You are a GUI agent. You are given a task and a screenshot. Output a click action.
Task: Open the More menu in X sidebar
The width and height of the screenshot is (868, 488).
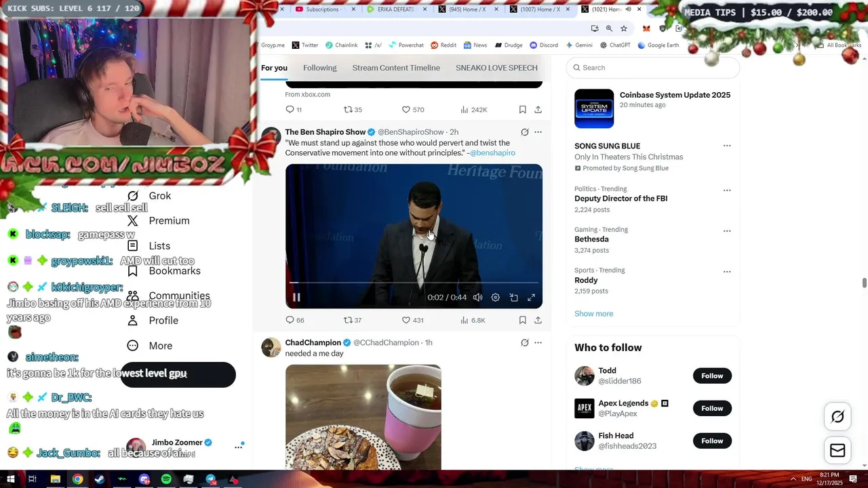point(150,346)
